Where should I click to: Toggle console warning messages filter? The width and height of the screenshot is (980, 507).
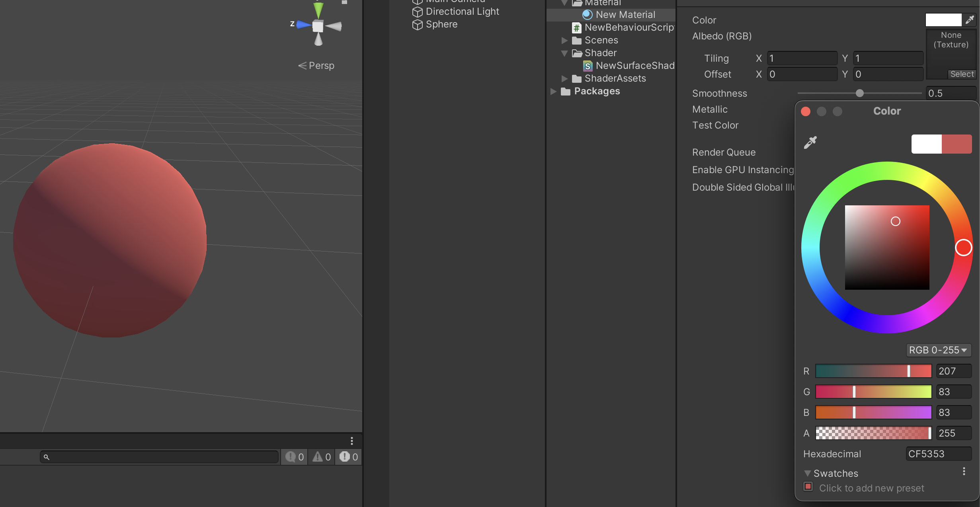click(x=322, y=457)
